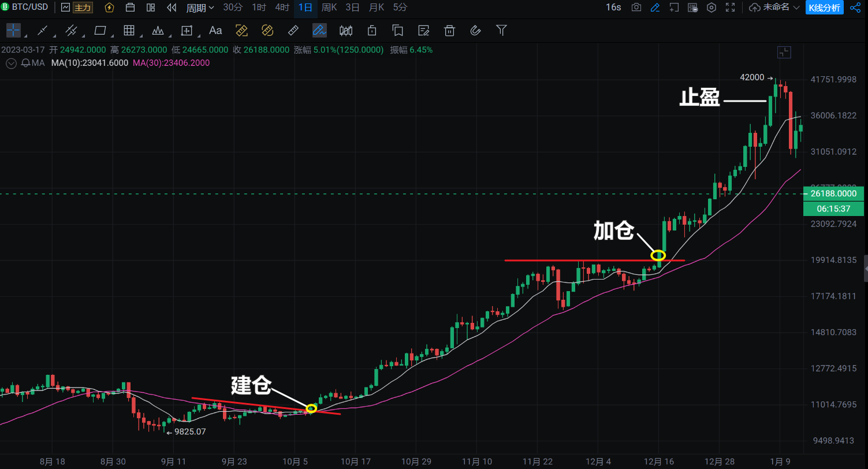Image resolution: width=868 pixels, height=469 pixels.
Task: Click the funnel filter icon
Action: pyautogui.click(x=501, y=30)
